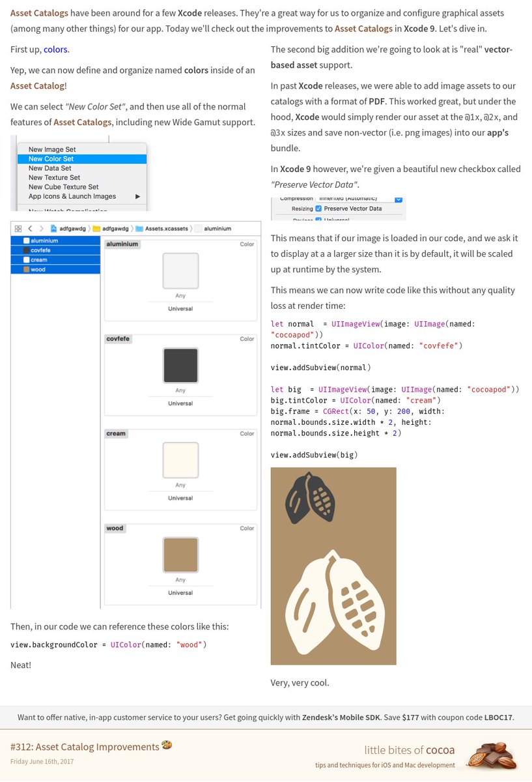Viewport: 532px width, 782px height.
Task: Go forward with the jump bar right chevron
Action: coord(42,229)
